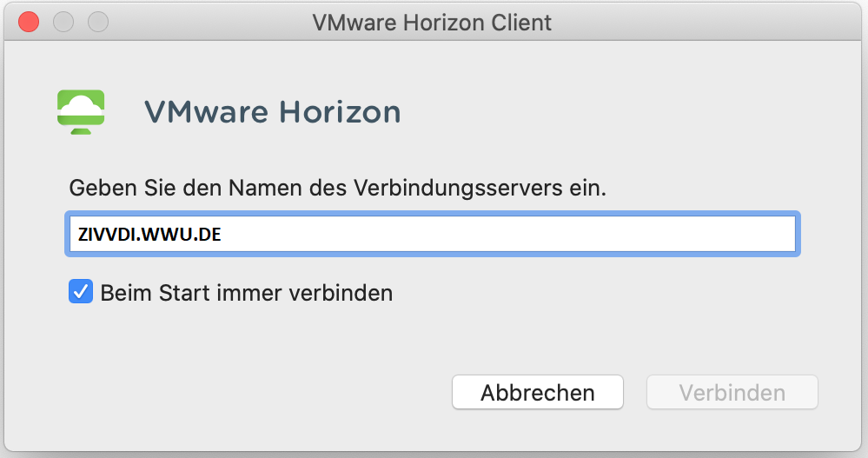Click the "VMware Horizon Client" window title
The height and width of the screenshot is (458, 868).
point(432,22)
